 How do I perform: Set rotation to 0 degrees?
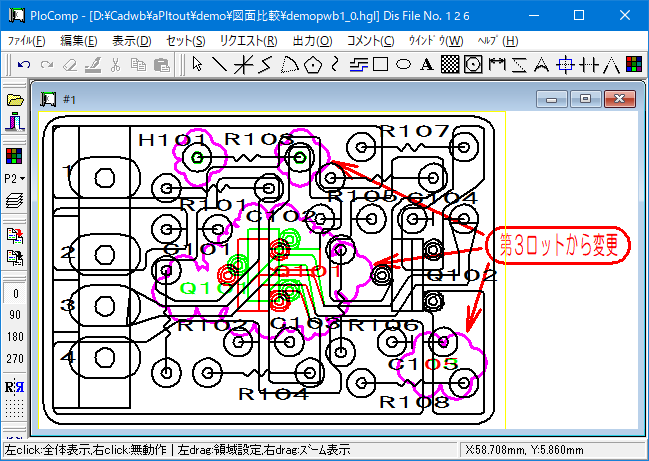(x=15, y=293)
